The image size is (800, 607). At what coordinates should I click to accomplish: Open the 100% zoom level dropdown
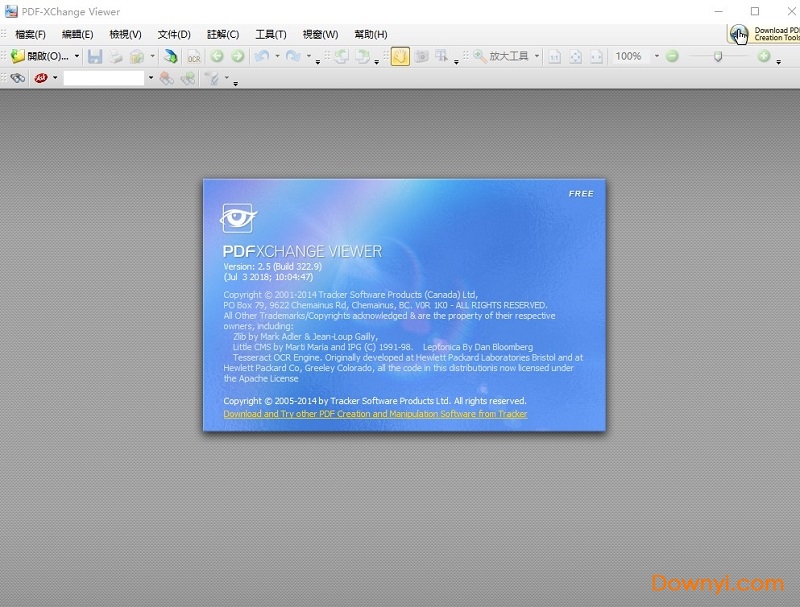point(657,56)
